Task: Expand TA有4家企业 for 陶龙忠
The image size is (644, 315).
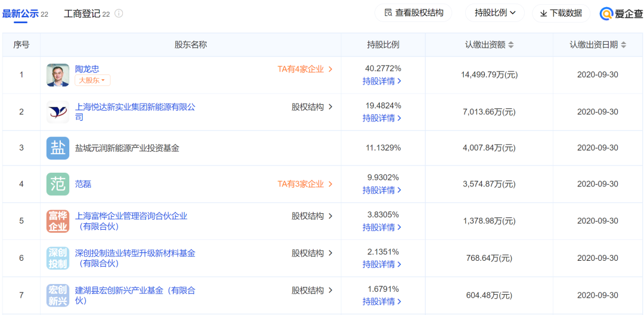Action: pyautogui.click(x=305, y=69)
